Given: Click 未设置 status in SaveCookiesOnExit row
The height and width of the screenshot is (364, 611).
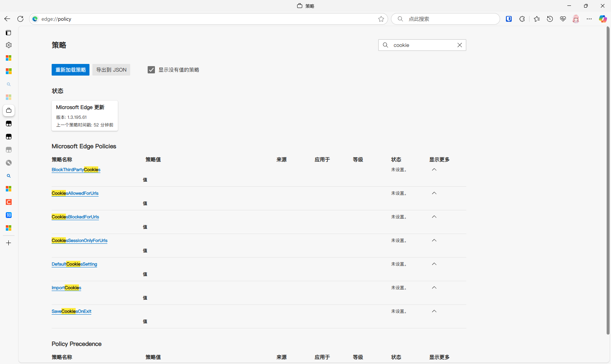Looking at the screenshot, I should [x=399, y=311].
